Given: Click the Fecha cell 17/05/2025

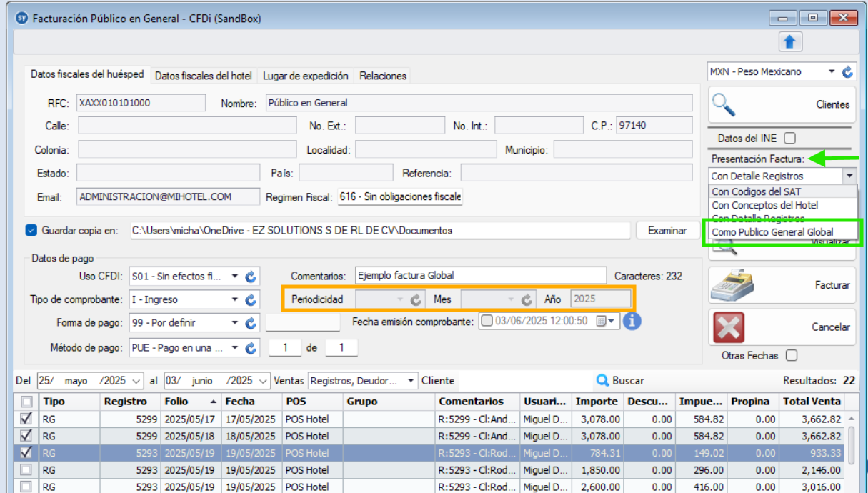Looking at the screenshot, I should [251, 419].
